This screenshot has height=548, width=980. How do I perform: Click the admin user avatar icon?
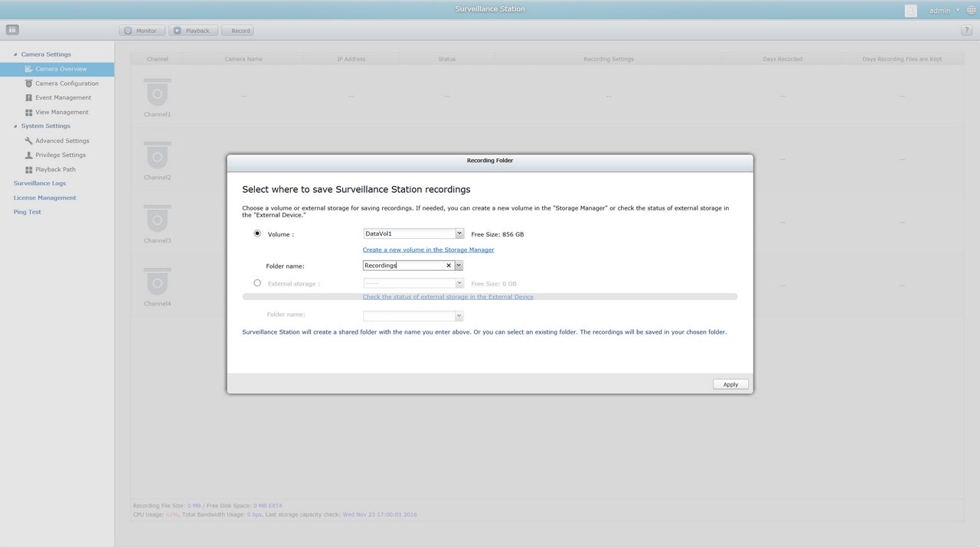(910, 11)
